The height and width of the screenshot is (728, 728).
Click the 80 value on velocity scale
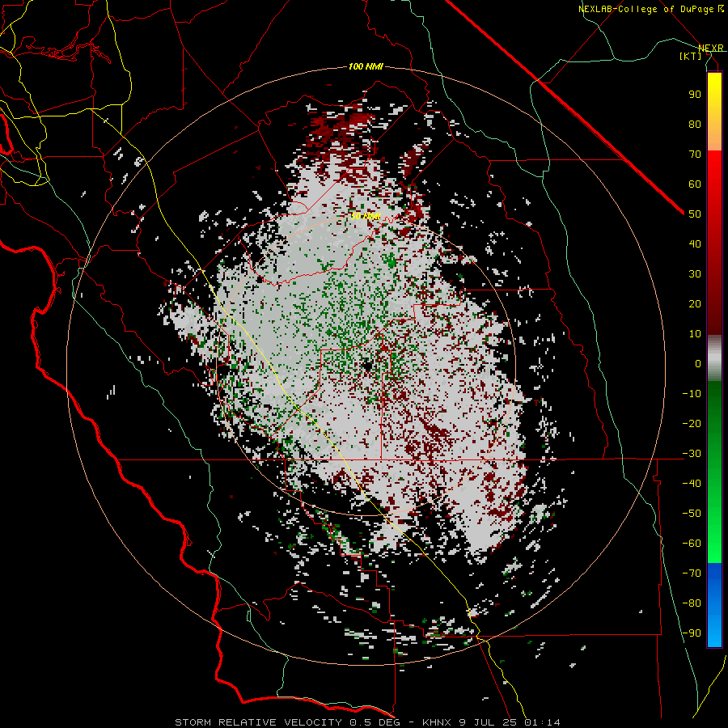tap(695, 124)
